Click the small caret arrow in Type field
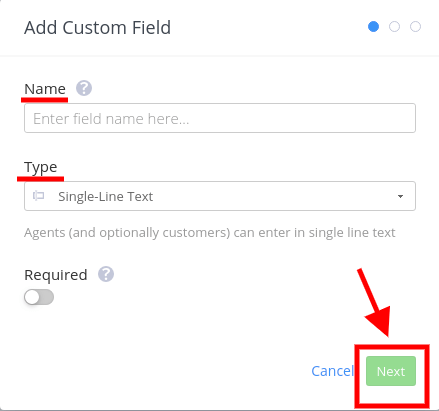The image size is (439, 411). tap(400, 196)
